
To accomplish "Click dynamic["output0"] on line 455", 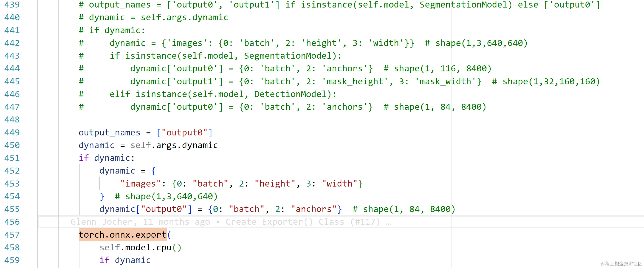I will pos(146,209).
